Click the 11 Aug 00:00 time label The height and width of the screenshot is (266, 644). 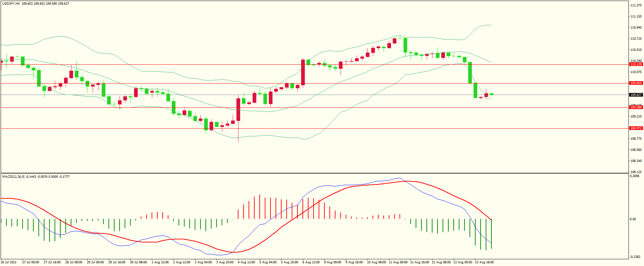coord(398,262)
